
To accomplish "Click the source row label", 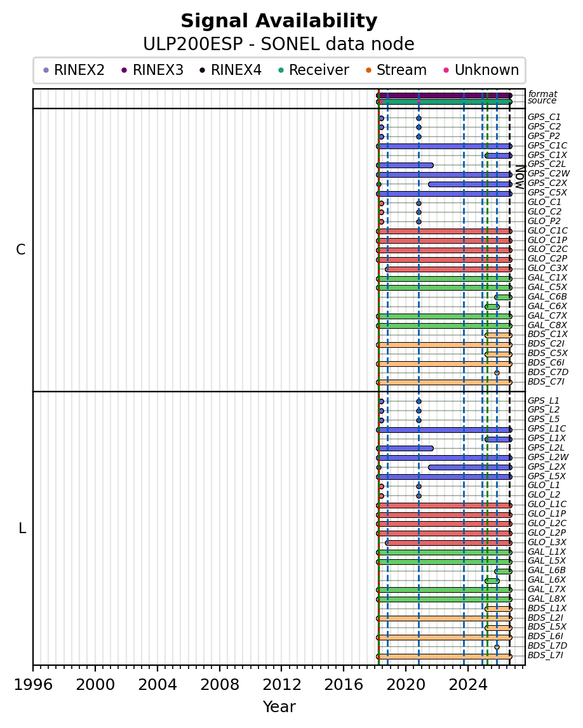I will 542,101.
